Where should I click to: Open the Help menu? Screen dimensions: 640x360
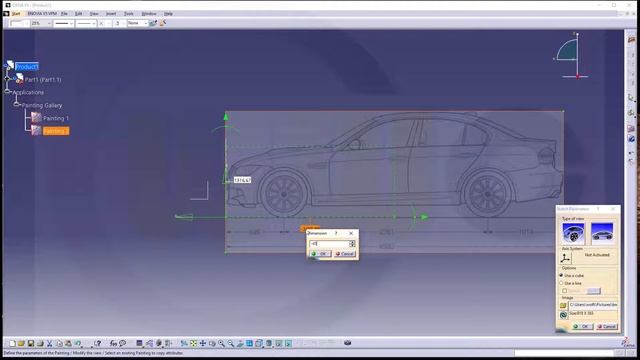tap(168, 13)
